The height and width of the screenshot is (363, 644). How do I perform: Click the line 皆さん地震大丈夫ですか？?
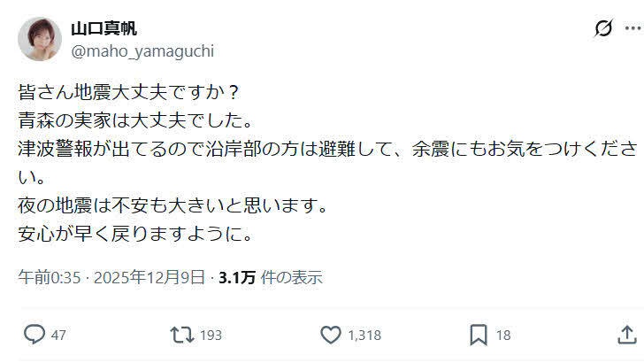tap(128, 90)
